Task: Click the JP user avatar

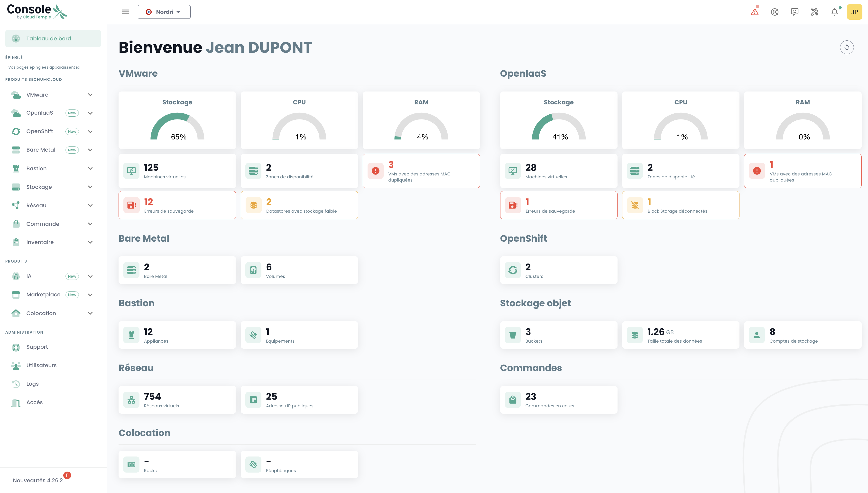Action: tap(854, 12)
